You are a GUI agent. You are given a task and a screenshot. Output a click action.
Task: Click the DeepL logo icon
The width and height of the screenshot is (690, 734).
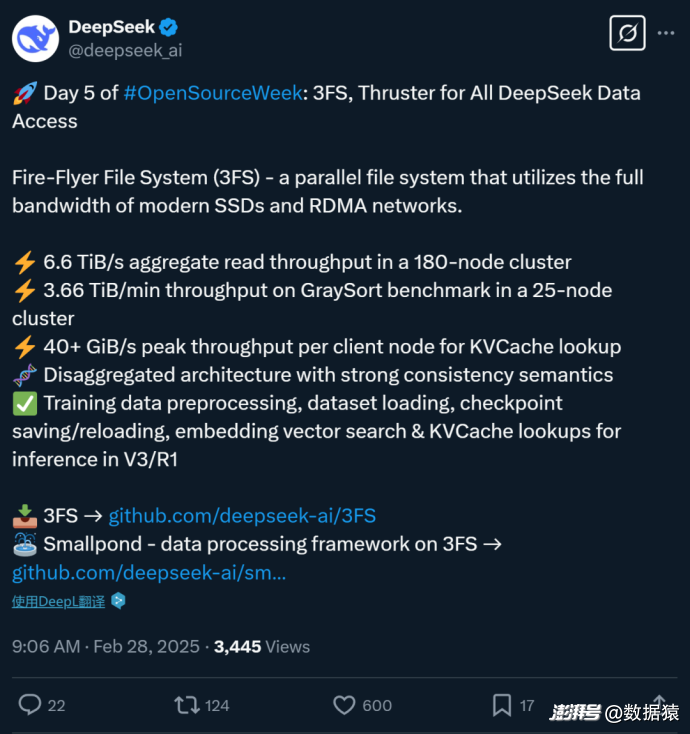click(x=118, y=601)
